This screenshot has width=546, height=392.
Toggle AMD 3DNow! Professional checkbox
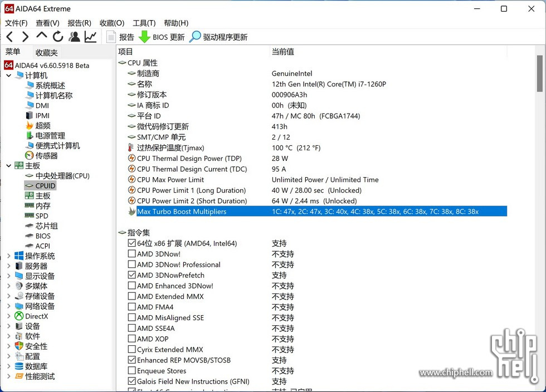click(131, 264)
